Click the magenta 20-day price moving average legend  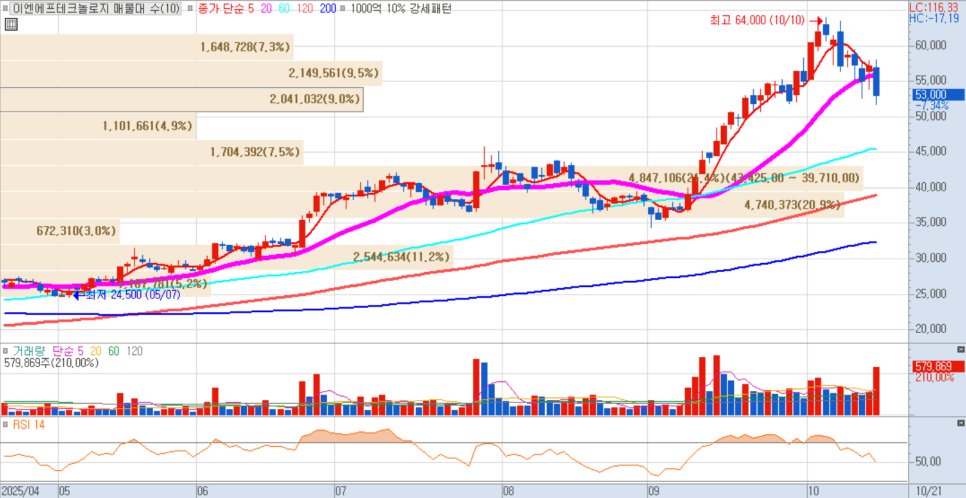click(264, 10)
